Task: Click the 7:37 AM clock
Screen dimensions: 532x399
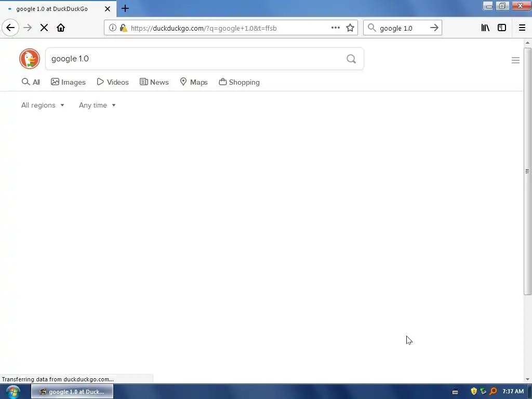Action: click(513, 391)
